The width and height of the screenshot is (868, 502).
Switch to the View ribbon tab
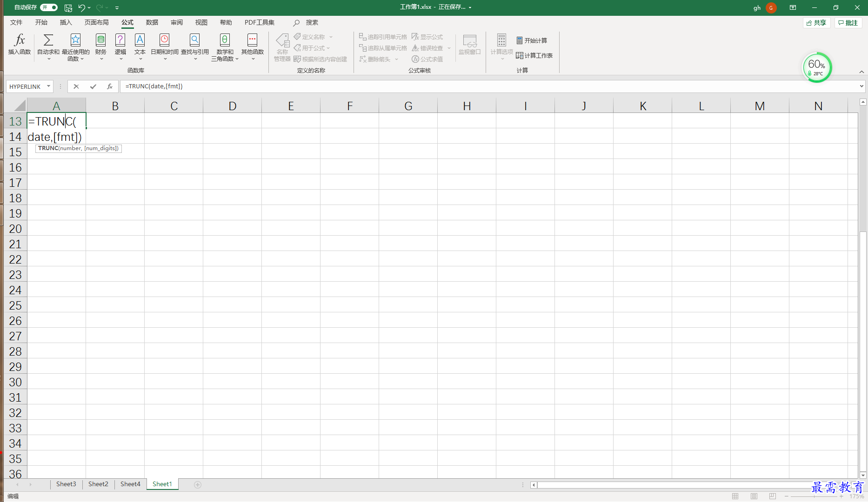click(x=201, y=22)
